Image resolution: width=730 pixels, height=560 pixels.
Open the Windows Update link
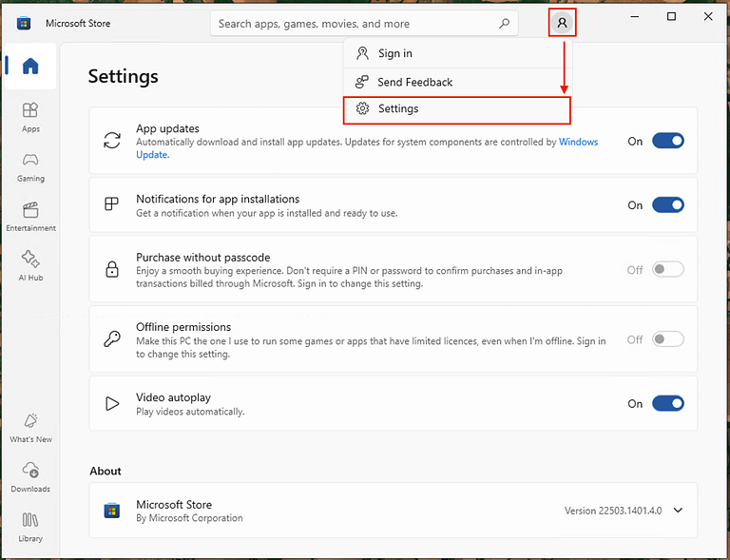coord(578,143)
